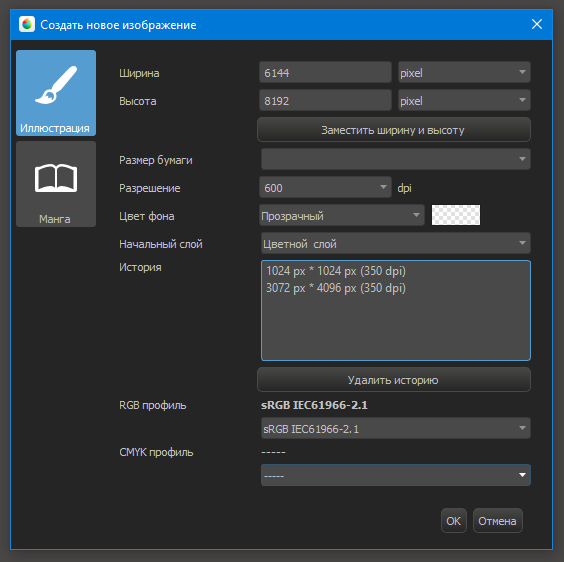
Task: Click the Удалить историю button
Action: (394, 380)
